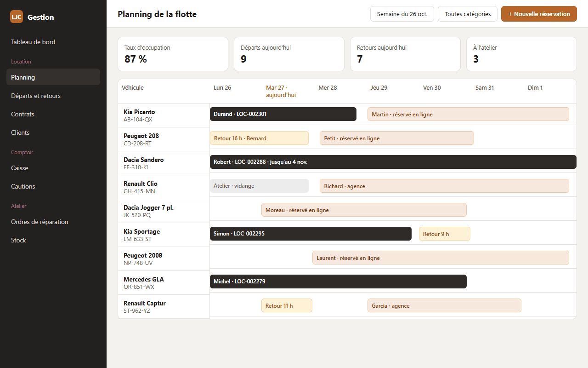Click the Taux d'occupation card

click(x=173, y=54)
